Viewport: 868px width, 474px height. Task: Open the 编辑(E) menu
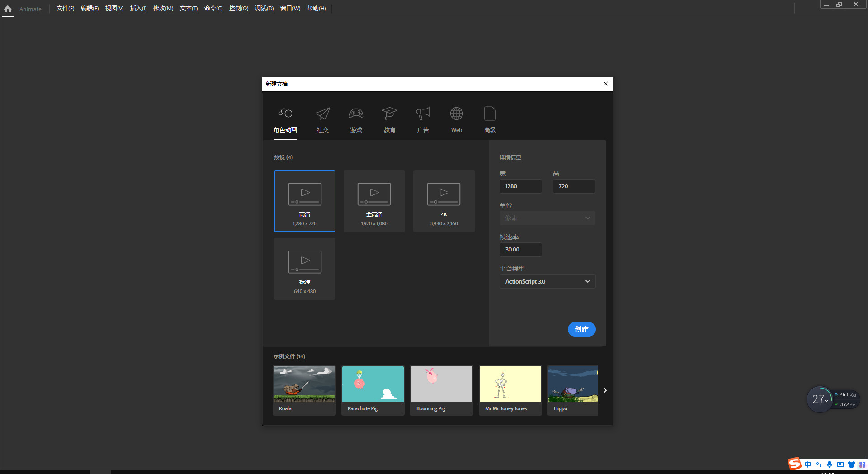pos(90,9)
